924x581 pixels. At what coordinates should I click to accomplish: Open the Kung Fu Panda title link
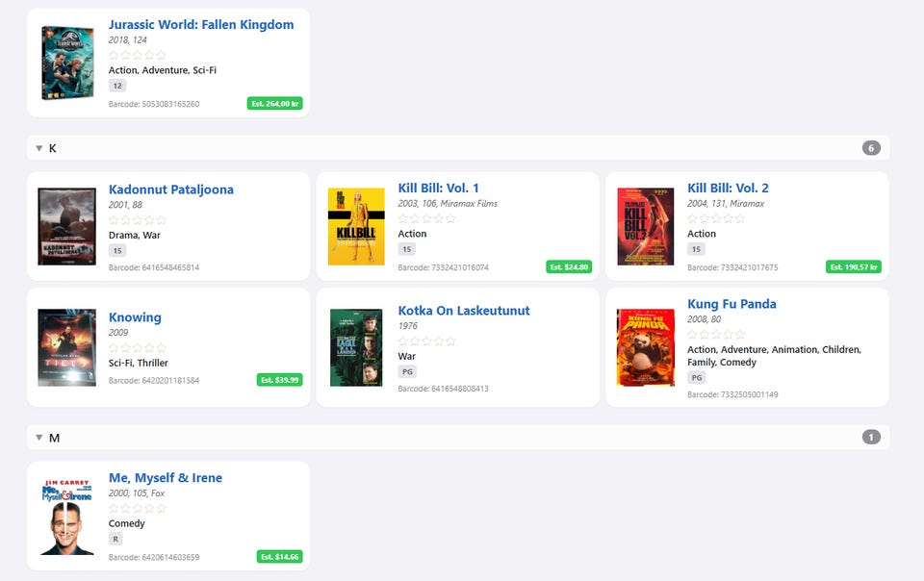[731, 304]
